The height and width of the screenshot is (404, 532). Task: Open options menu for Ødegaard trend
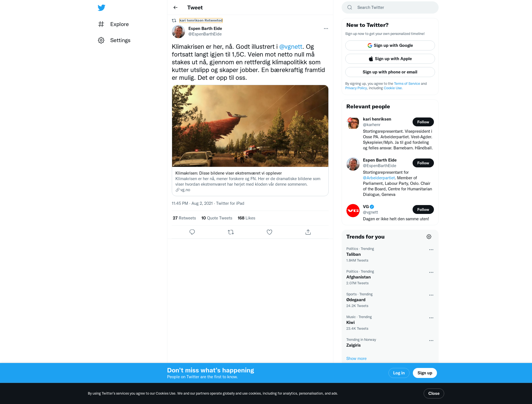[x=431, y=295]
